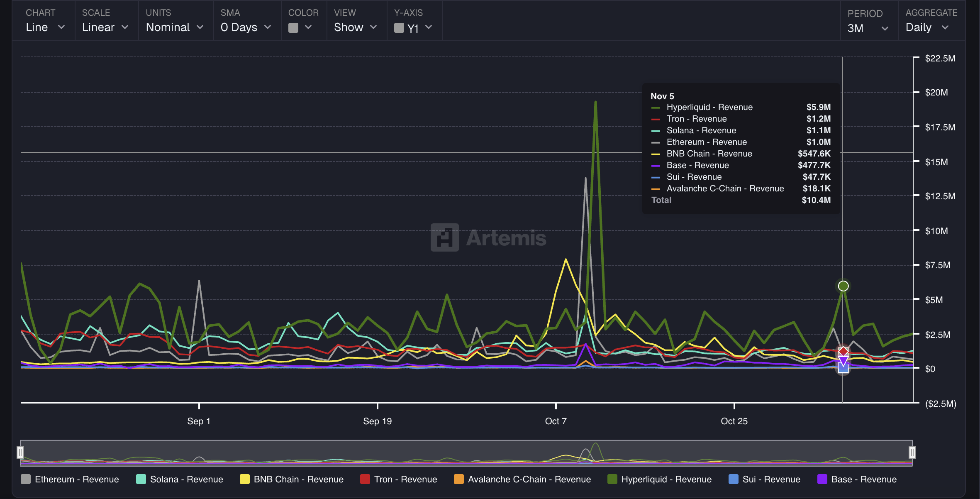This screenshot has height=499, width=980.
Task: Toggle Ethereum - Revenue legend series
Action: tap(76, 479)
